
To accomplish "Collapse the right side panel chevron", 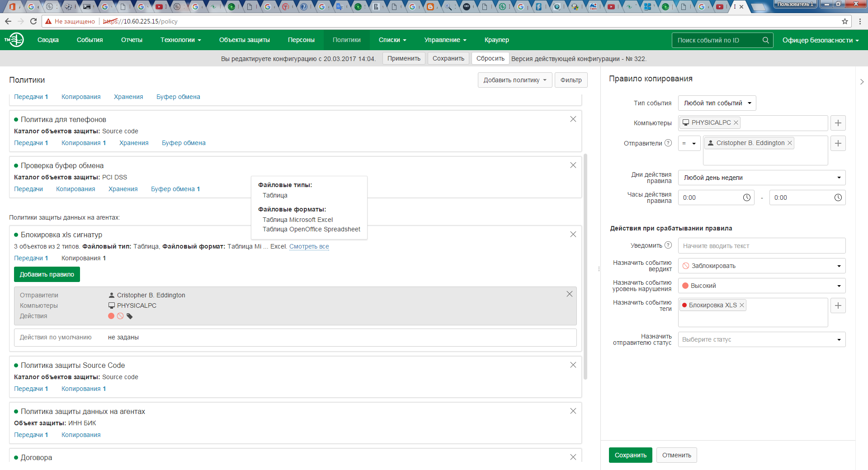I will pyautogui.click(x=862, y=82).
